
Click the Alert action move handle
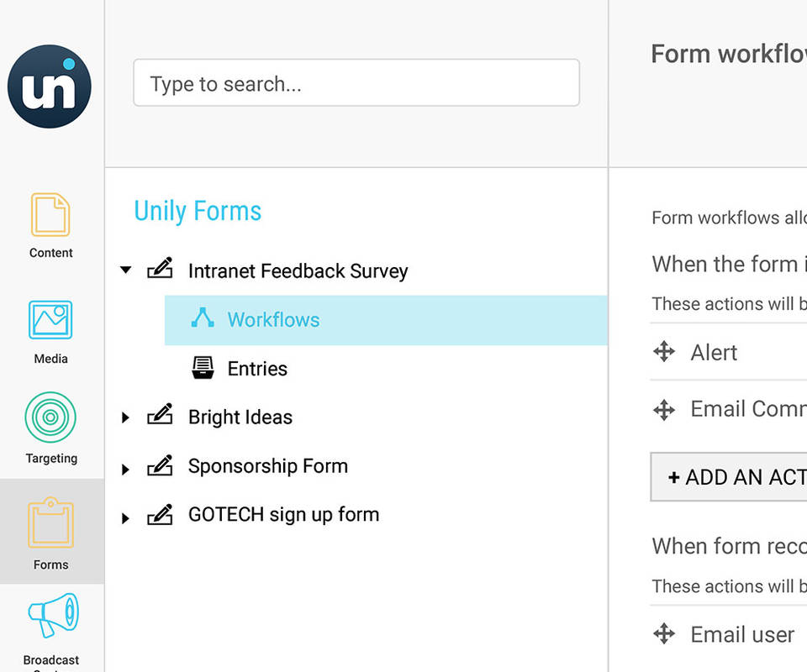(x=664, y=352)
